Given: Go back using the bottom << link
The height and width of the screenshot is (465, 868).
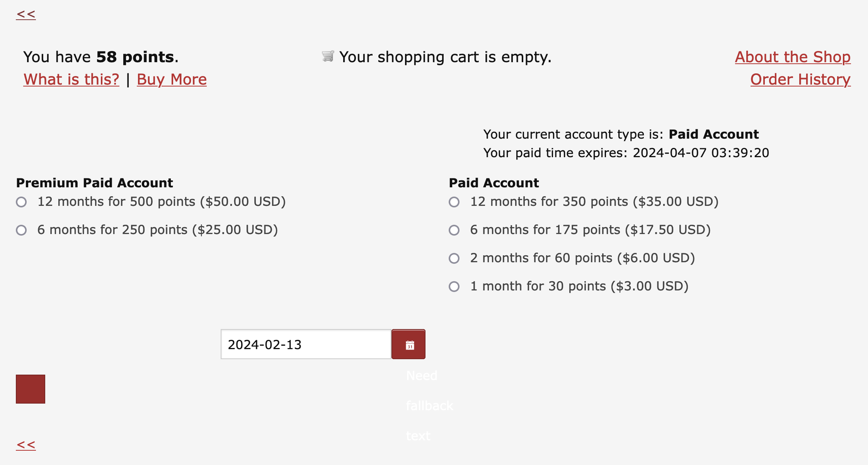Looking at the screenshot, I should 26,445.
